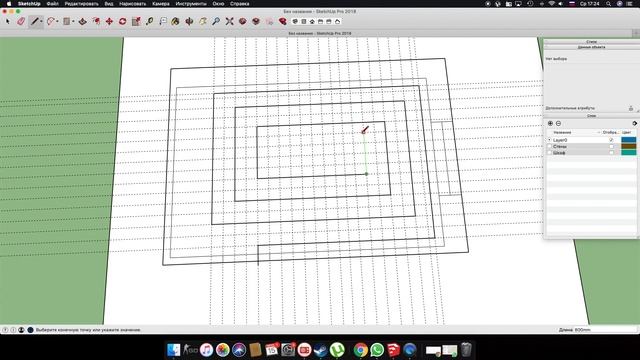640x360 pixels.
Task: Toggle visibility checkbox of Стены layer
Action: tap(611, 146)
